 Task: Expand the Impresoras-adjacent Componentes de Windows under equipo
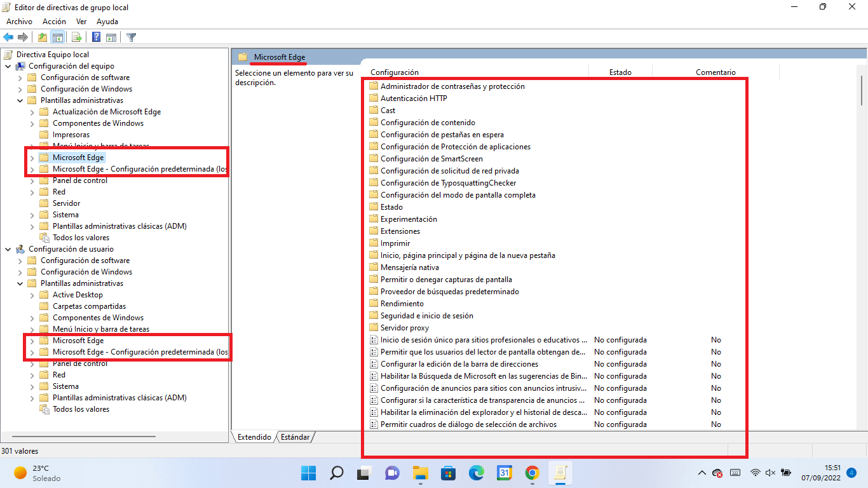tap(32, 123)
